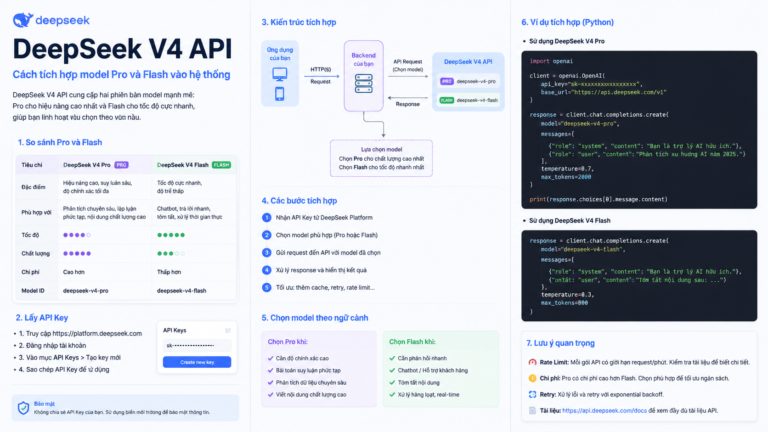Click the Response arrow label

pos(408,104)
